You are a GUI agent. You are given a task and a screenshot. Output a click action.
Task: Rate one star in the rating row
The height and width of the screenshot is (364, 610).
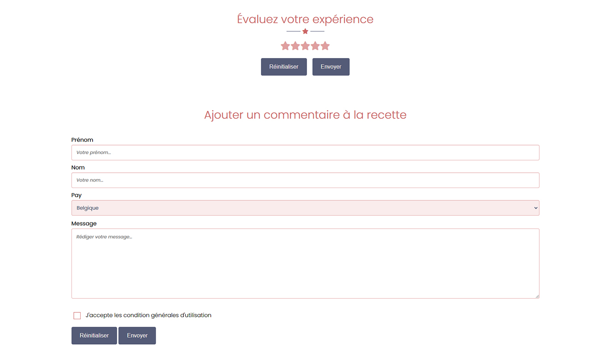(285, 46)
